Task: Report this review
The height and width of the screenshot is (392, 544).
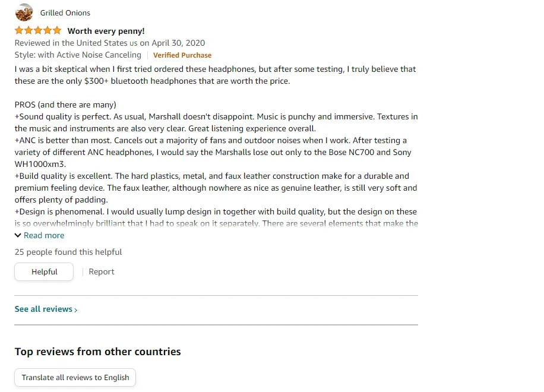Action: click(102, 271)
